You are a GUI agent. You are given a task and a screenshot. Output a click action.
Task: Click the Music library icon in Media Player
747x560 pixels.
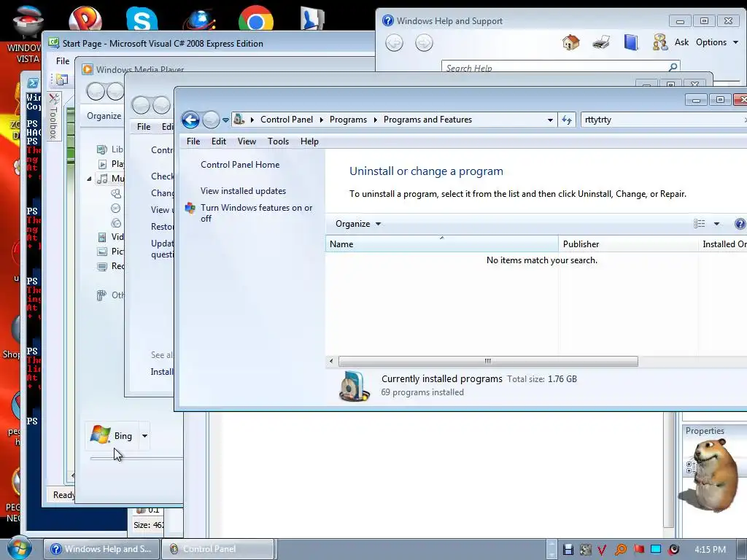point(102,179)
